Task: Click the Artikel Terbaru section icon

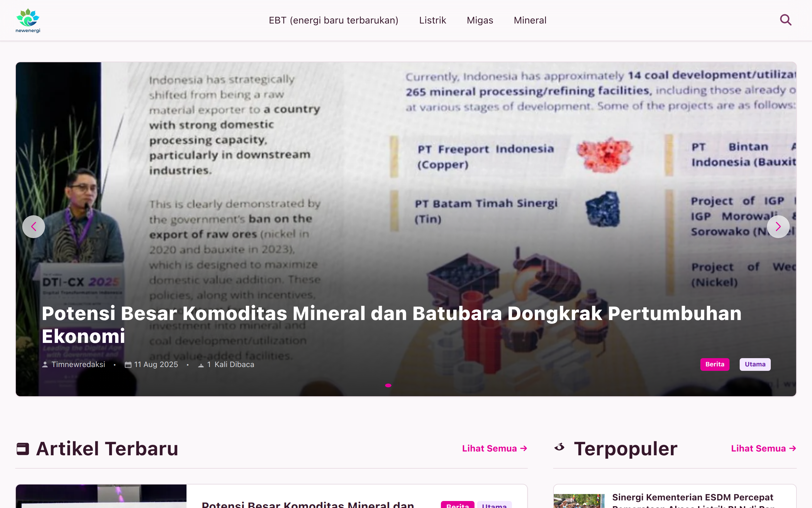Action: 23,449
